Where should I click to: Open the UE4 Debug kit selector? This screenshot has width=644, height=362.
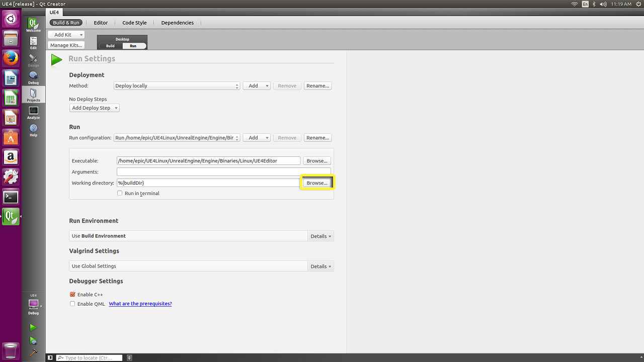(x=33, y=305)
